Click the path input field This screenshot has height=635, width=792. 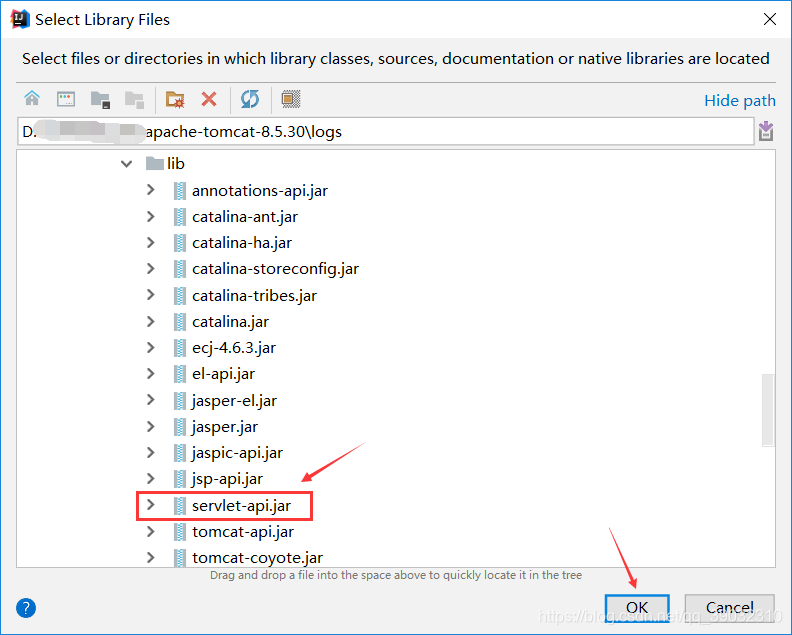coord(385,131)
